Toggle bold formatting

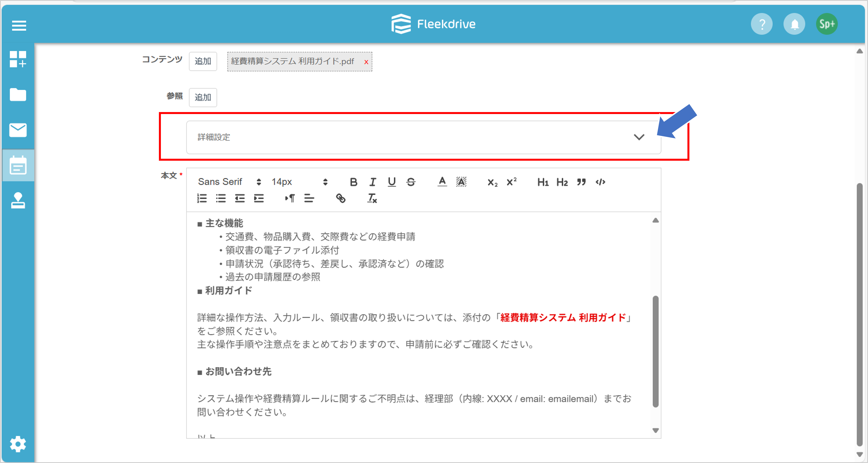pyautogui.click(x=353, y=182)
